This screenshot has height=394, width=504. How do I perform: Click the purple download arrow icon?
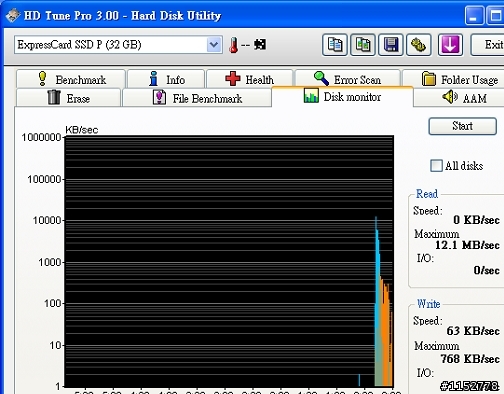click(450, 45)
